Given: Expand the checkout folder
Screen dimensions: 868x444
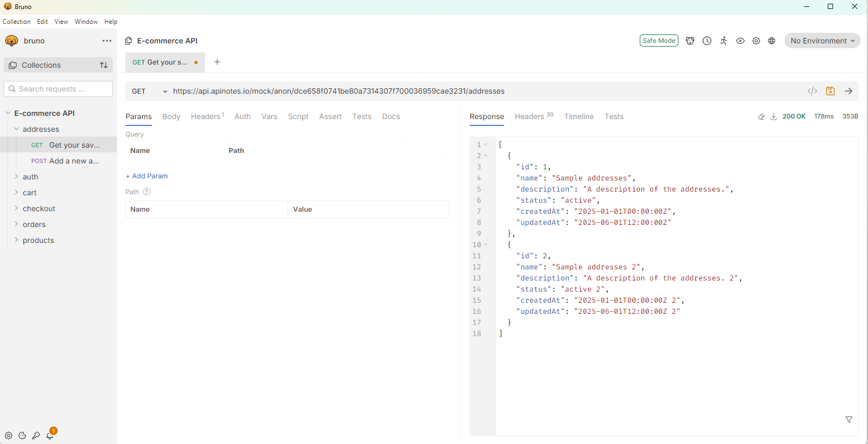Looking at the screenshot, I should click(16, 209).
